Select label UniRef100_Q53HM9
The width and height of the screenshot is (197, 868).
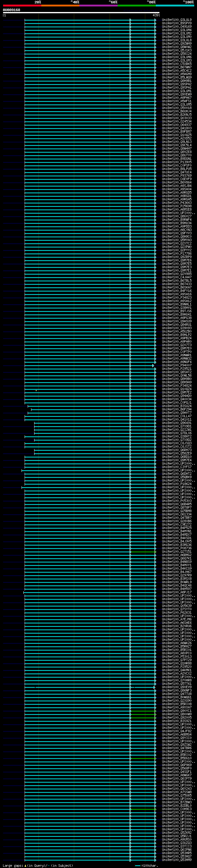coord(176,860)
